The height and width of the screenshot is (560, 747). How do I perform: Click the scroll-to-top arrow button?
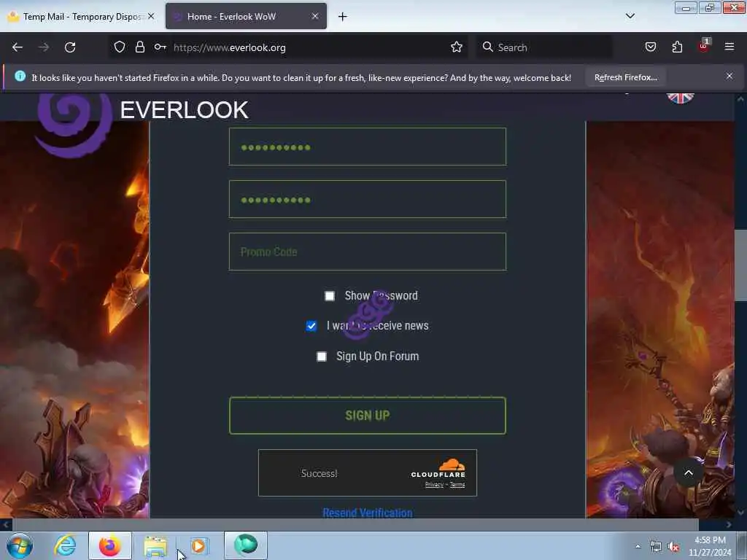coord(688,472)
